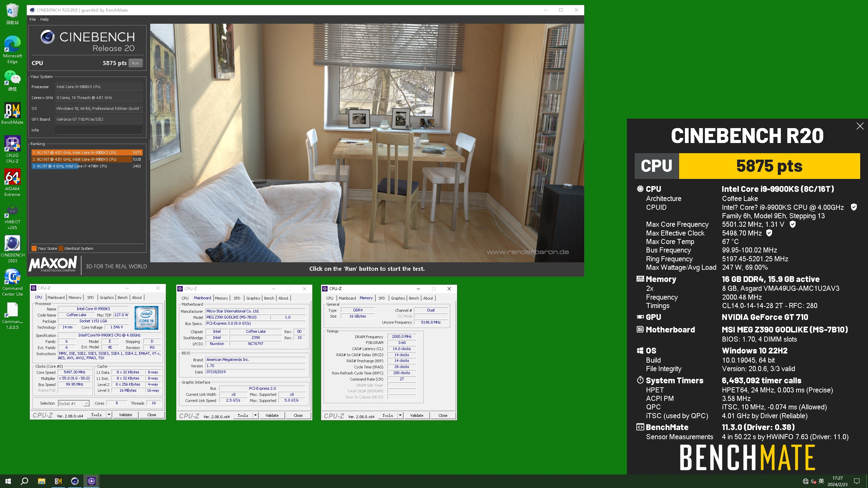Image resolution: width=868 pixels, height=488 pixels.
Task: Open the CINEBENCH 2003 desktop shortcut
Action: pos(13,249)
